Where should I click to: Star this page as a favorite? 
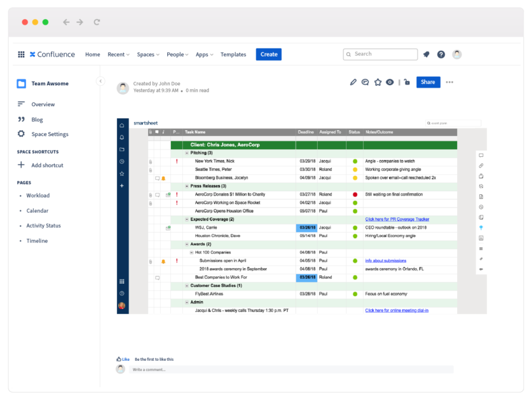(378, 82)
